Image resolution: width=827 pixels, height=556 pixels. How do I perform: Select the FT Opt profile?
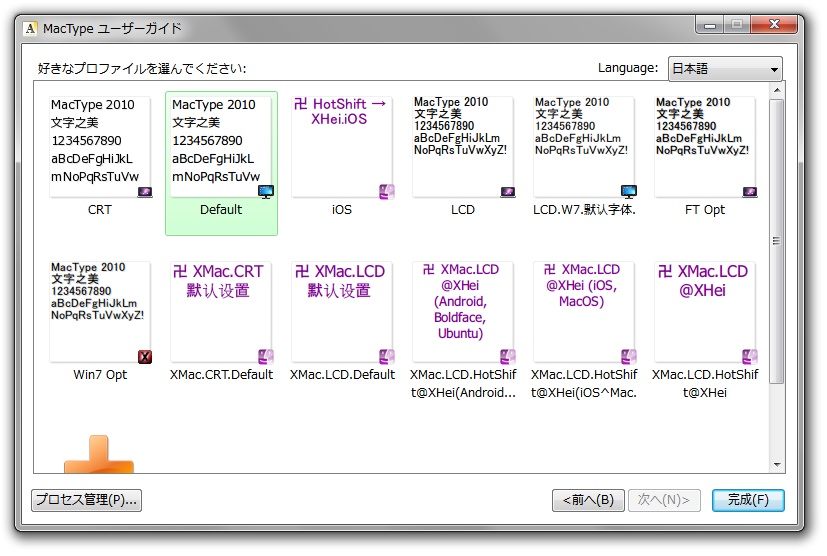pos(705,147)
